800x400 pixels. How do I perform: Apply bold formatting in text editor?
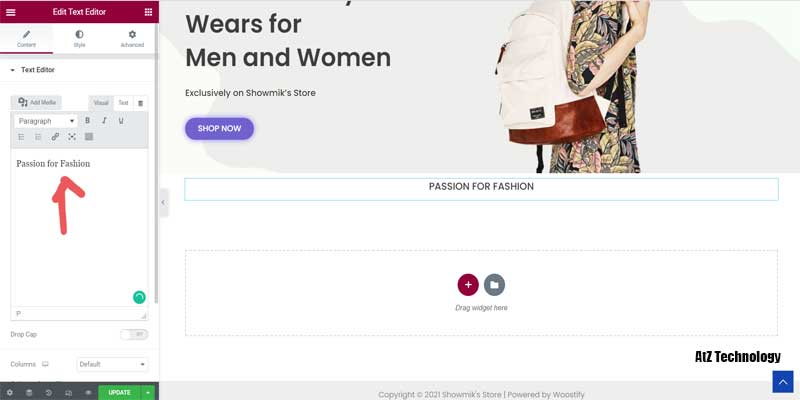[88, 120]
